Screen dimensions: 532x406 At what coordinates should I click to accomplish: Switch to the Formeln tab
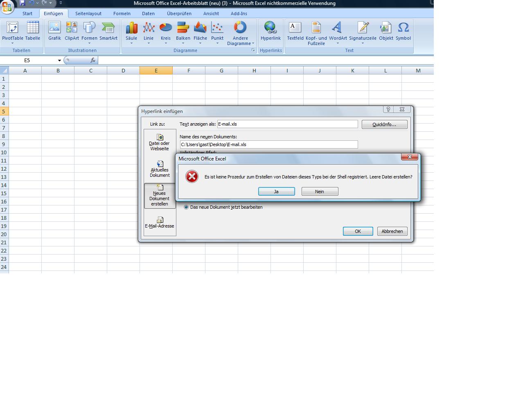(122, 14)
